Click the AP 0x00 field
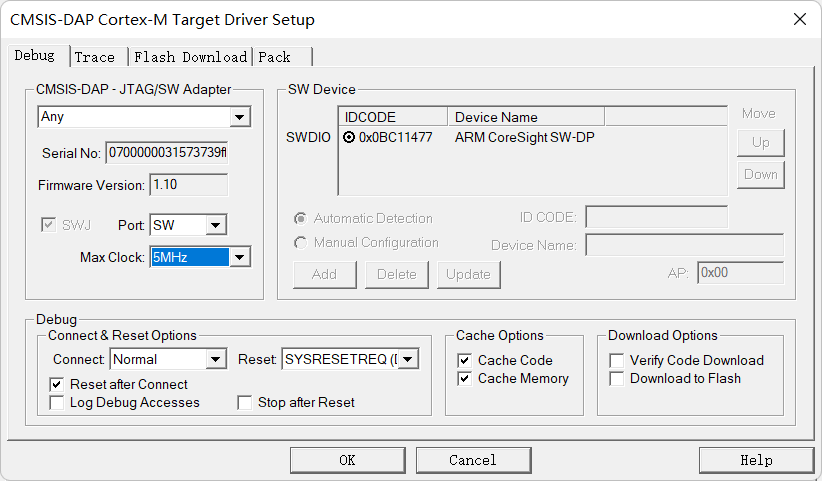 coord(740,273)
